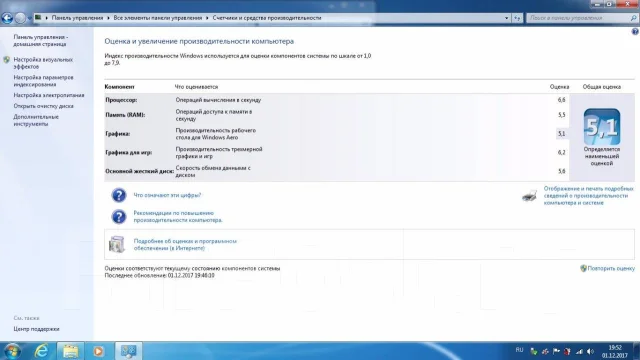Open Windows Explorer folder taskbar icon
The image size is (640, 360).
coord(70,351)
